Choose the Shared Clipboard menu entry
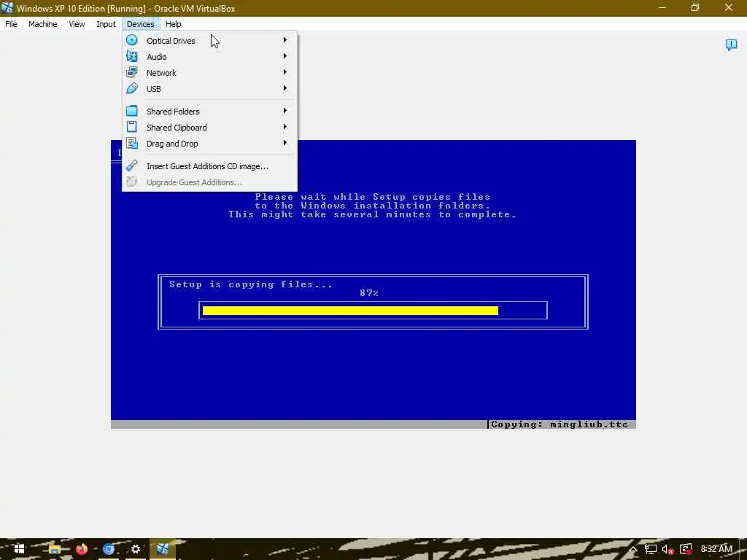This screenshot has height=560, width=747. 209,127
